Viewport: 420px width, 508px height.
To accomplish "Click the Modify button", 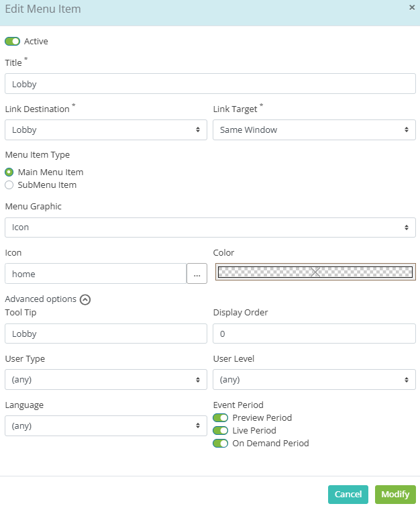I will pyautogui.click(x=395, y=495).
